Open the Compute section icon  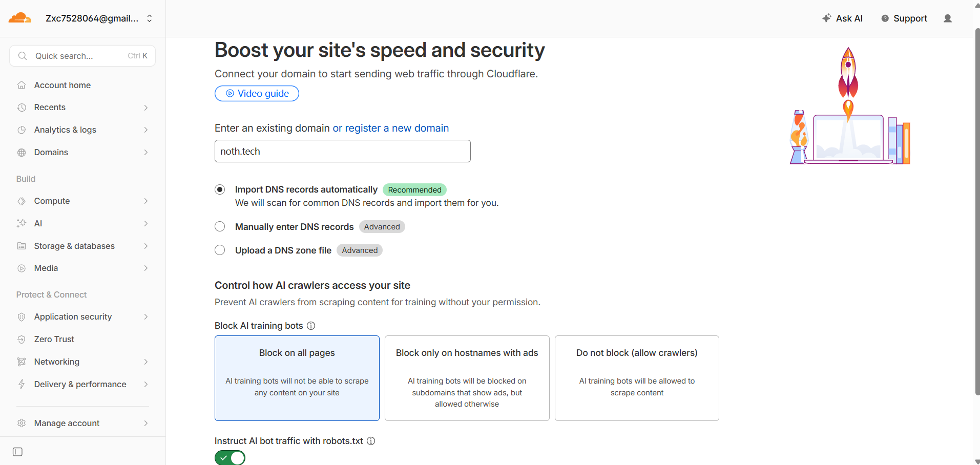click(21, 201)
